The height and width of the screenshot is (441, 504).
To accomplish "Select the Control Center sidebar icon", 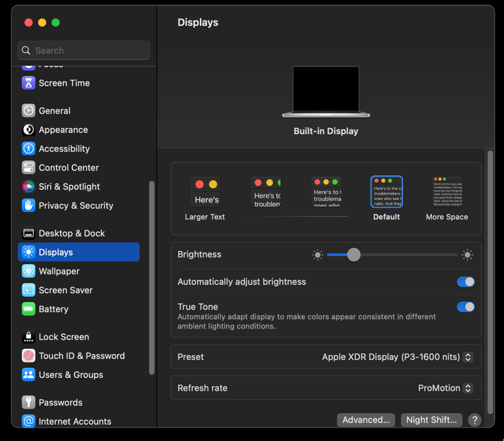I will (x=28, y=167).
